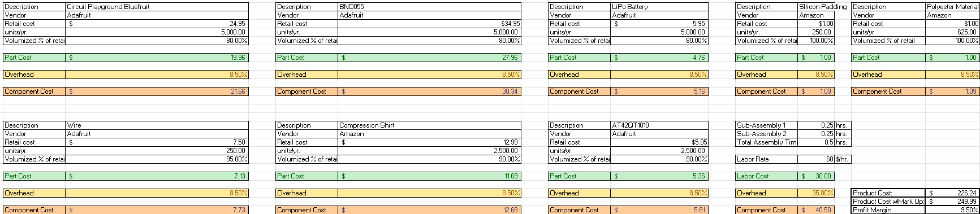Select the 'Product Cost w/Mark Up' label
980x214 pixels.
pos(888,202)
